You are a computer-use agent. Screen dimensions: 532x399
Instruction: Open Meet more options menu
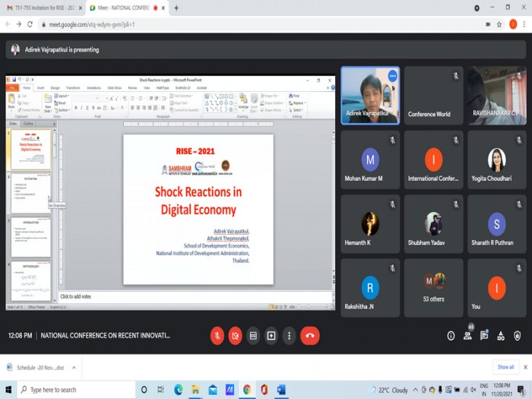289,335
